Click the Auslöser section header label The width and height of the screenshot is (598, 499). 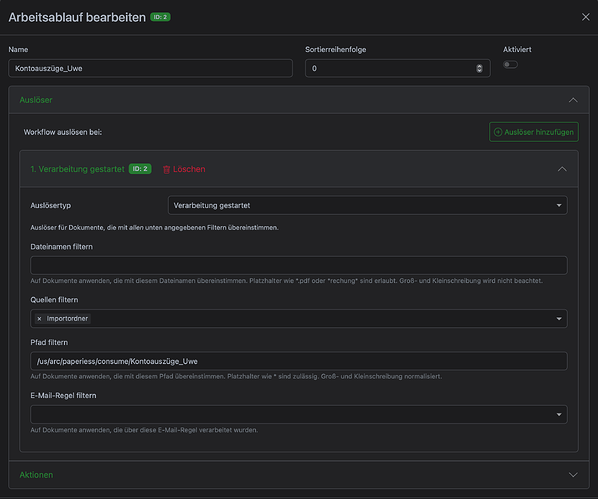point(36,100)
